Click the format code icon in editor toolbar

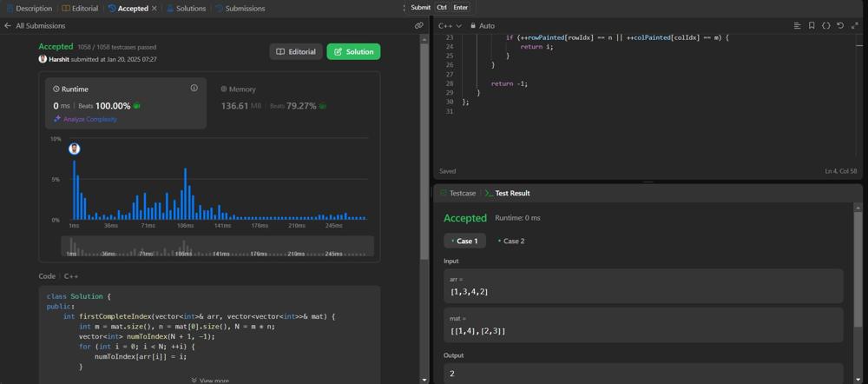tap(797, 26)
